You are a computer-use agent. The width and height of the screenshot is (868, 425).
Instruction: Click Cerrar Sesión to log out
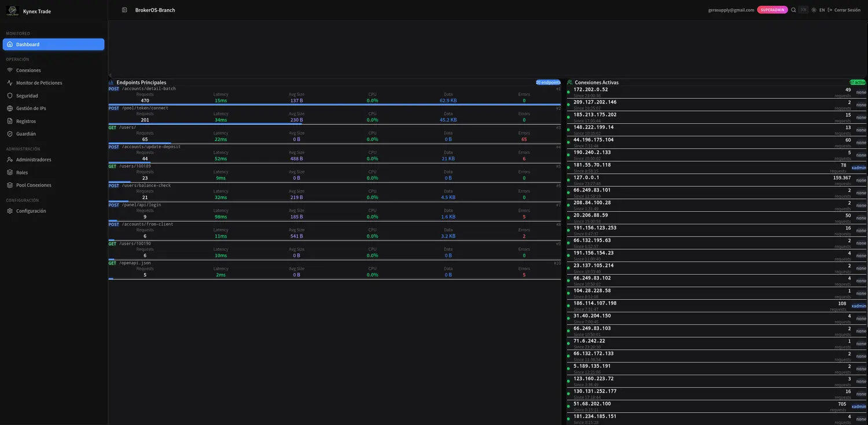point(844,10)
